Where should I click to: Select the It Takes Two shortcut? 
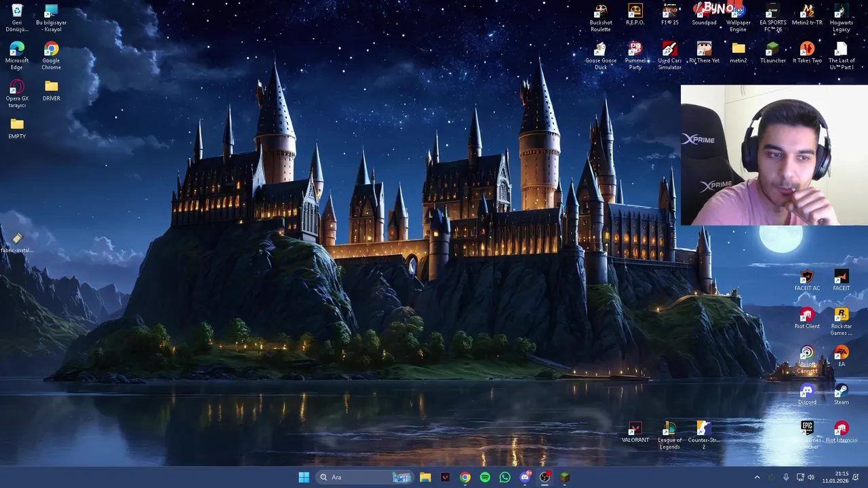pos(807,53)
